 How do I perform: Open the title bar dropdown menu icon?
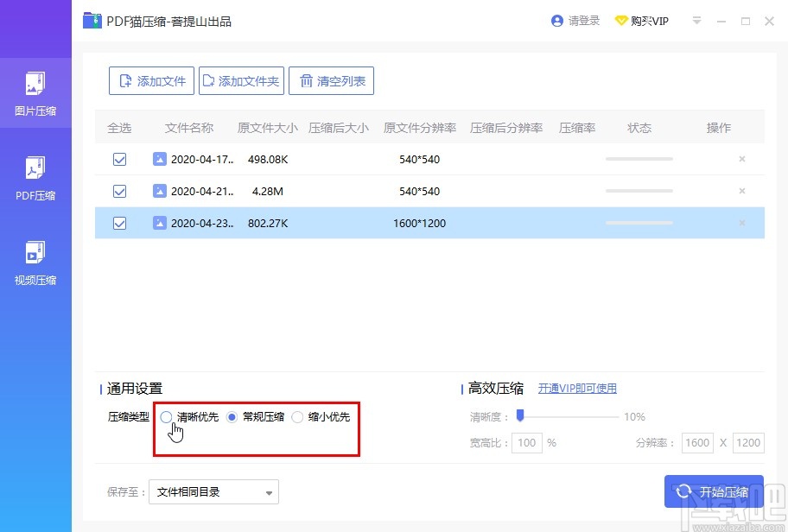696,21
